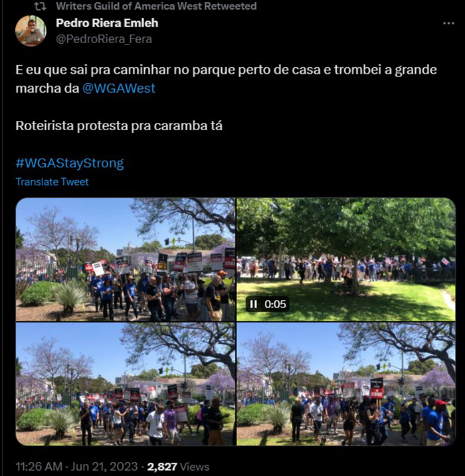
Task: Open the top-right video of the park crowd
Action: click(346, 260)
